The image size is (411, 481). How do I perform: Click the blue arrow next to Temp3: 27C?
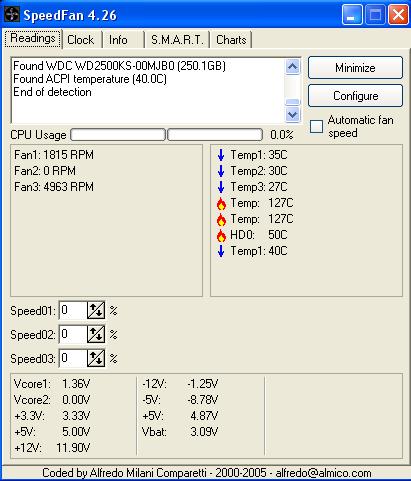pos(221,187)
